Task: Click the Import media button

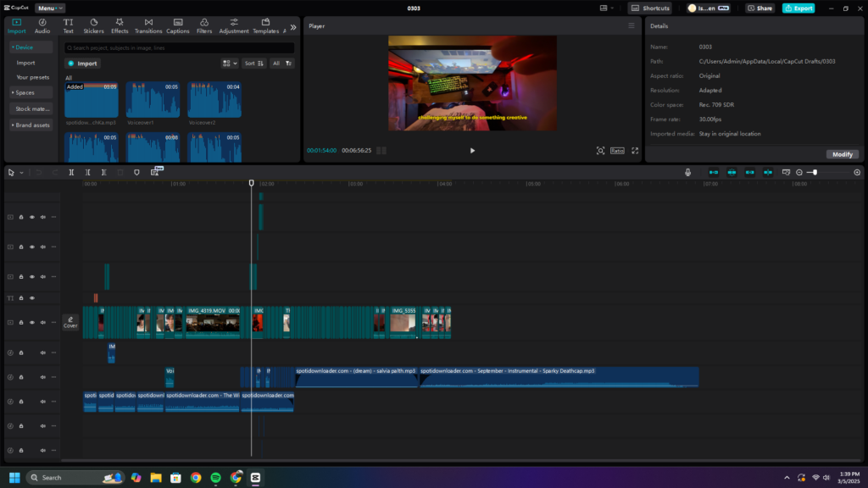Action: tap(82, 64)
